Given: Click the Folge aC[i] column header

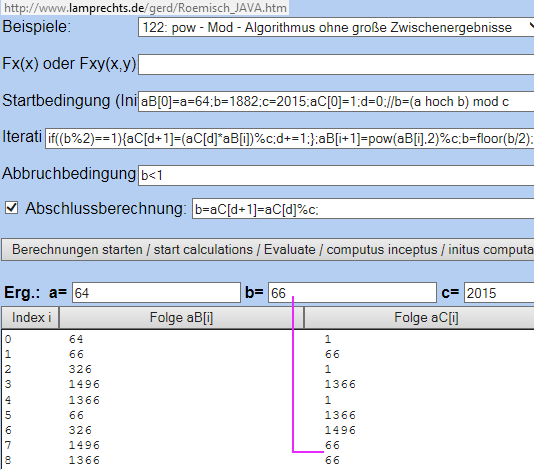Looking at the screenshot, I should (x=419, y=317).
